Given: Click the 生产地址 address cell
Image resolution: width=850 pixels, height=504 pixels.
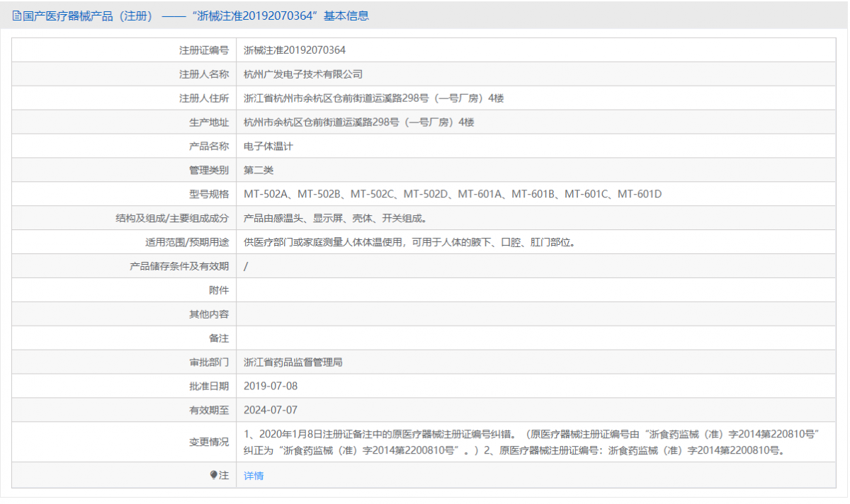Looking at the screenshot, I should 359,122.
